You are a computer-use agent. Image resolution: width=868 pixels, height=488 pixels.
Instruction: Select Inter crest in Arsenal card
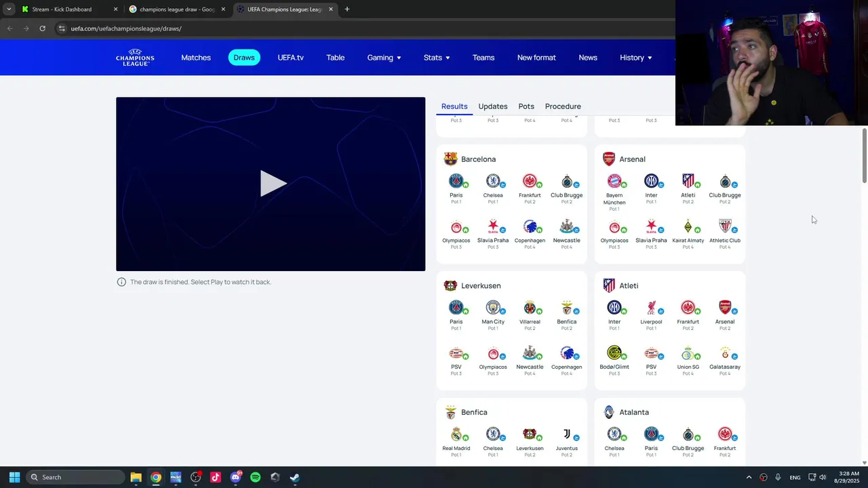[651, 181]
